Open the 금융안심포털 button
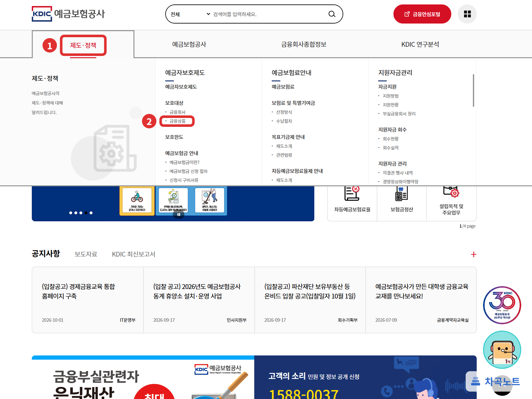This screenshot has height=399, width=532. (x=422, y=14)
